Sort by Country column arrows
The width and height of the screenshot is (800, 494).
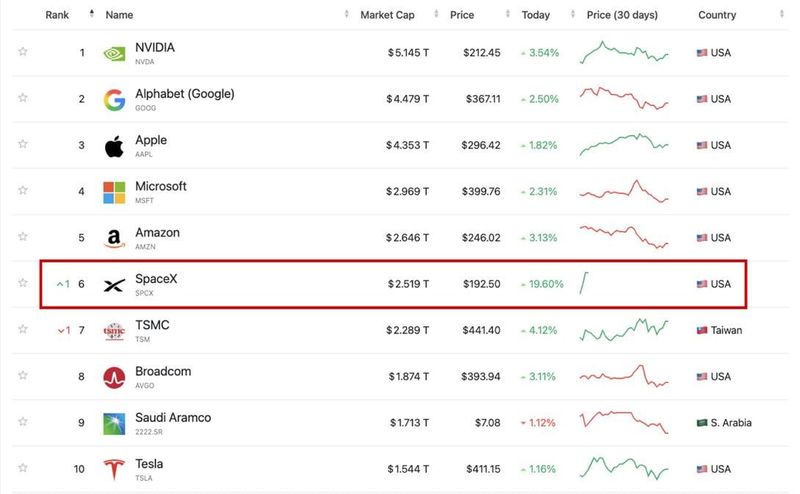pyautogui.click(x=782, y=14)
